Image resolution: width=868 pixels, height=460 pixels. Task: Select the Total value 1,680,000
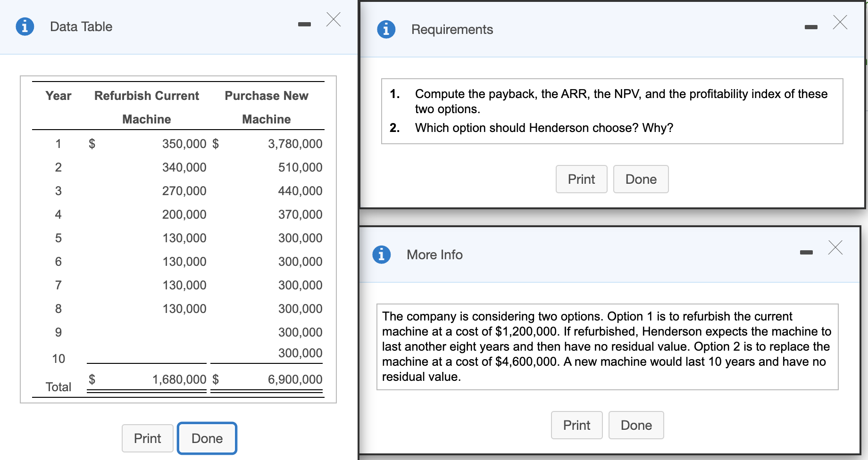[x=179, y=379]
